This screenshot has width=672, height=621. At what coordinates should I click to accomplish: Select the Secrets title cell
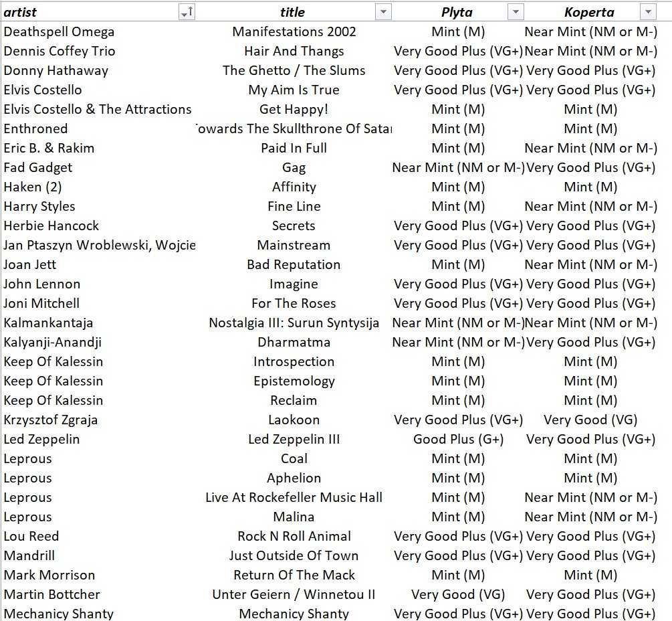point(294,226)
